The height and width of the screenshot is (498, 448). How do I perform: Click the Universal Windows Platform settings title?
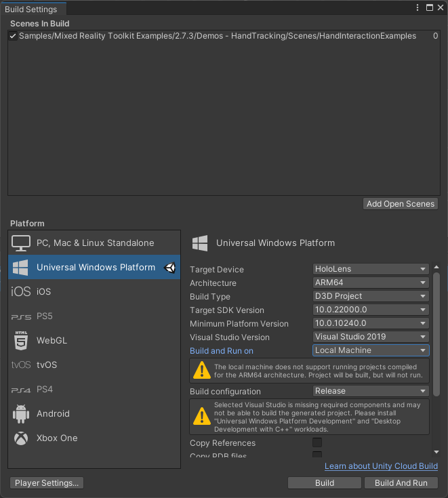pos(275,243)
